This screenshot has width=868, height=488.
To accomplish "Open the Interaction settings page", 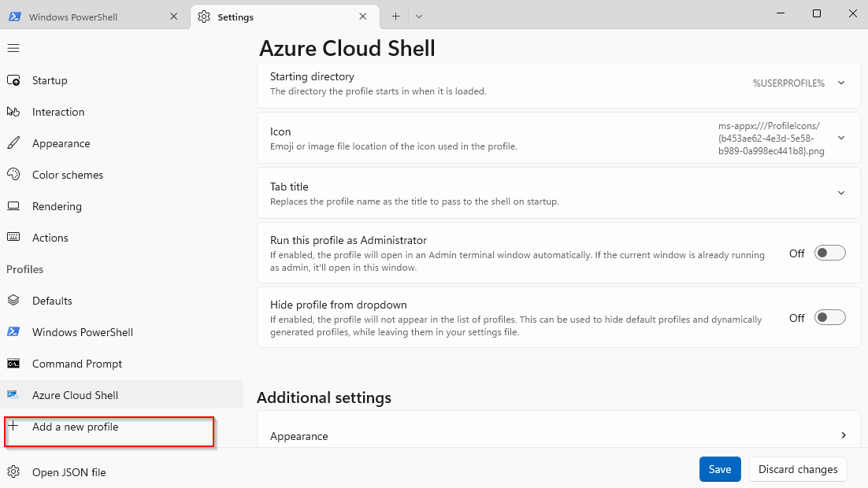I will click(122, 112).
